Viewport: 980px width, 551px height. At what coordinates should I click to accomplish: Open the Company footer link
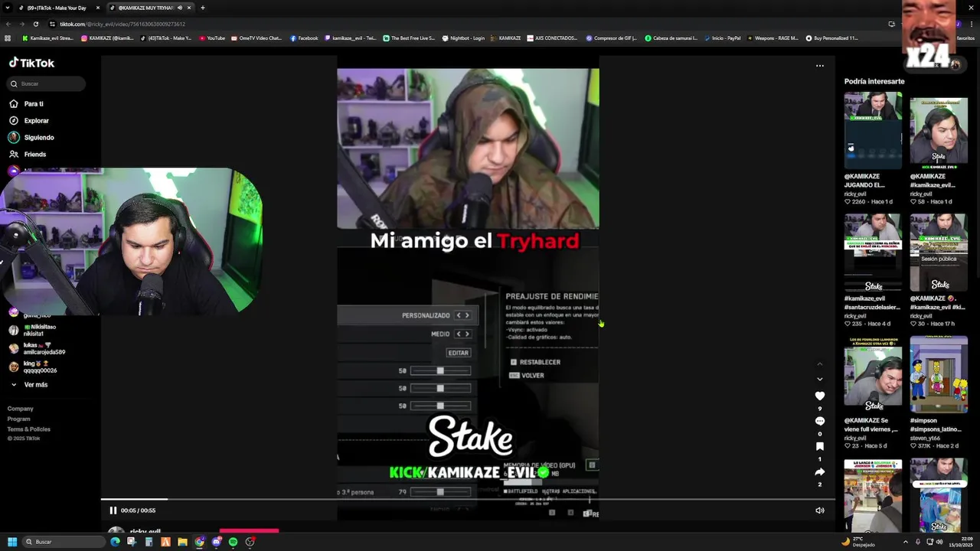[x=21, y=409]
